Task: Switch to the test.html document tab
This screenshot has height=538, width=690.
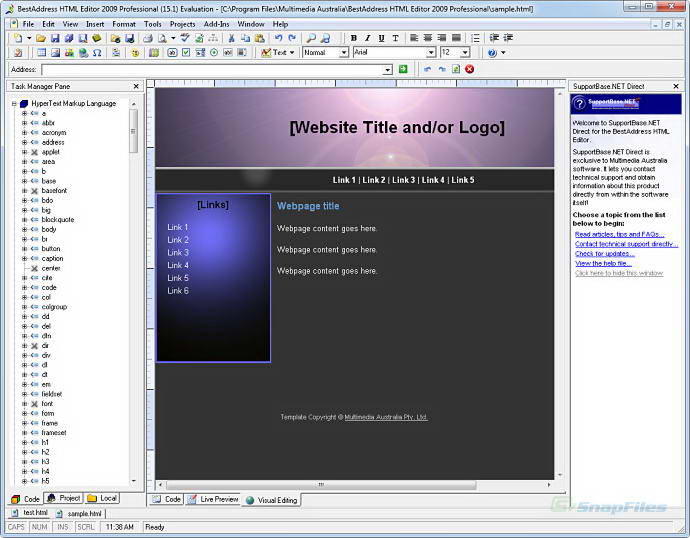Action: click(30, 513)
